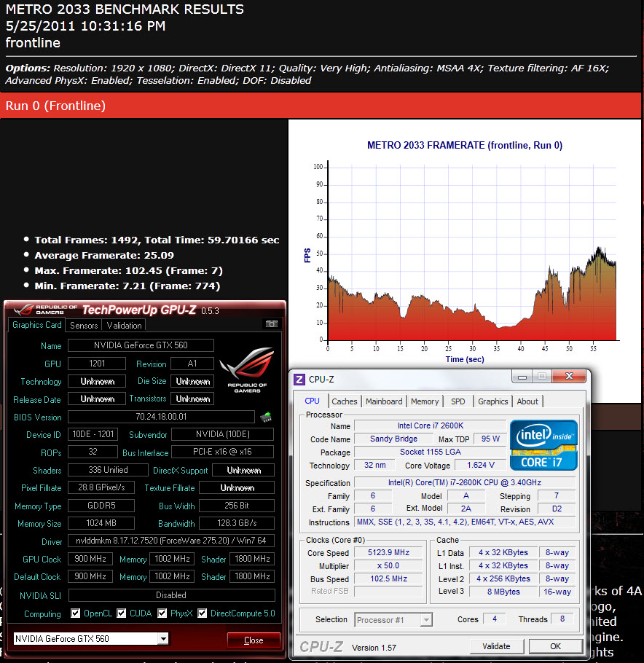
Task: Open the CPU-Z Memory tab
Action: 425,401
